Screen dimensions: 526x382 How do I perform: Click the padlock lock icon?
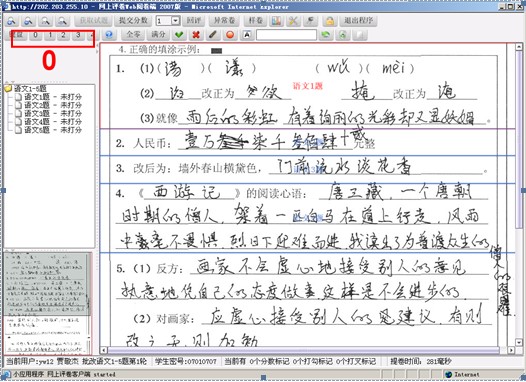click(x=329, y=21)
